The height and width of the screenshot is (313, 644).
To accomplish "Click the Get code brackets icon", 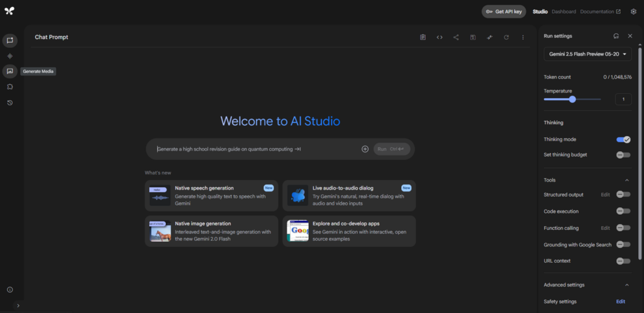I will [440, 37].
